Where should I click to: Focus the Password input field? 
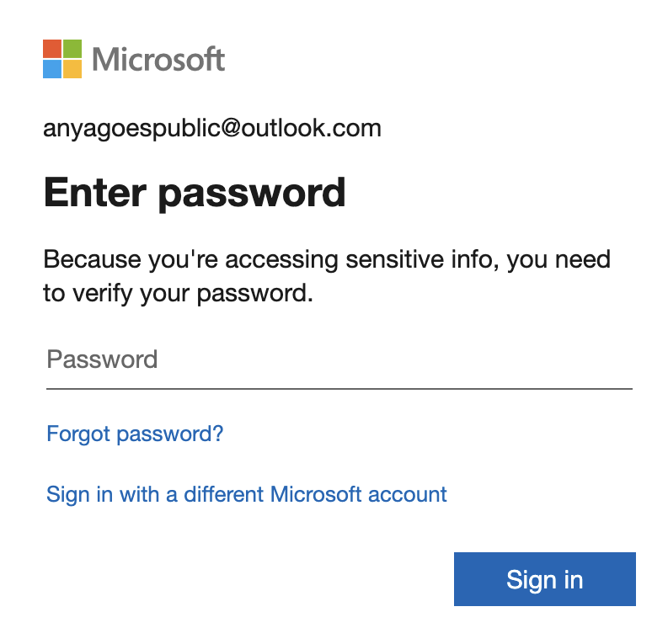tap(339, 360)
